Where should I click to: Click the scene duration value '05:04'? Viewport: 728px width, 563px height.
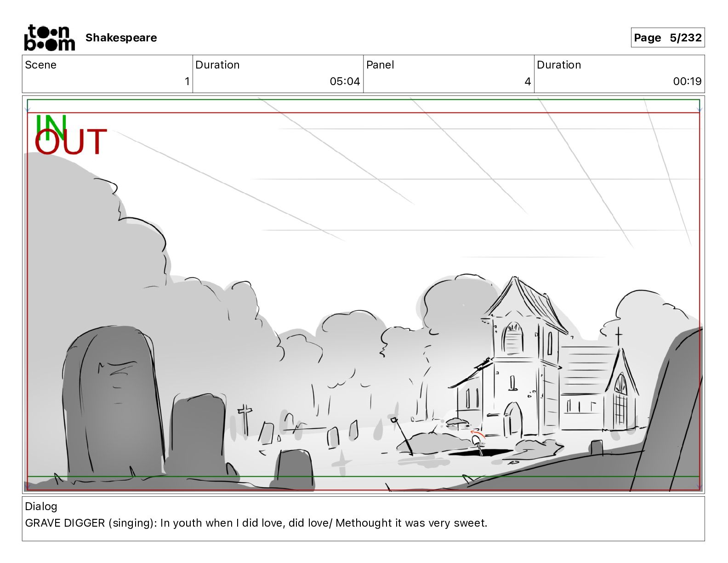click(345, 81)
